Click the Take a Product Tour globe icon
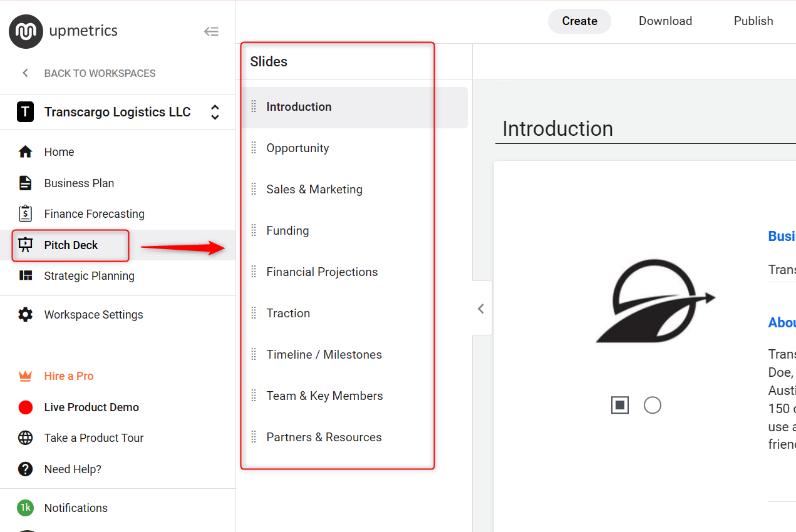Screen dimensions: 796x532 click(25, 438)
